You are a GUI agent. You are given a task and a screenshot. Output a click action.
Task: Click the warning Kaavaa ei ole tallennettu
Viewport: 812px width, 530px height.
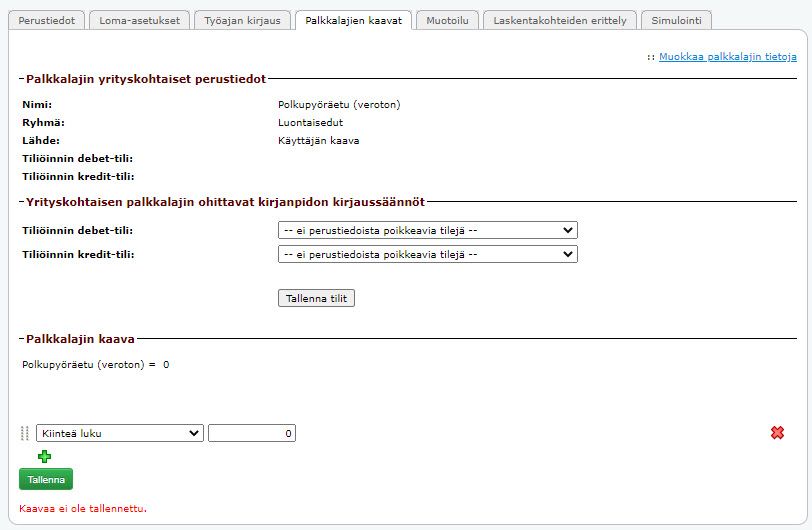pos(83,509)
